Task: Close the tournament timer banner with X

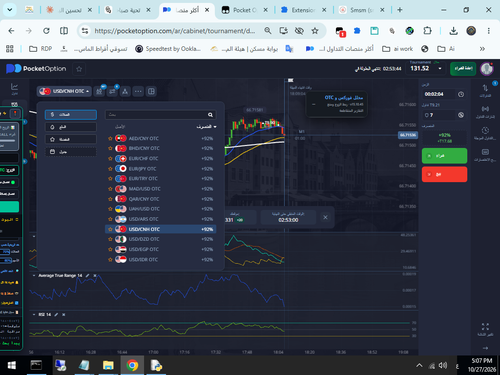Action: [x=325, y=217]
